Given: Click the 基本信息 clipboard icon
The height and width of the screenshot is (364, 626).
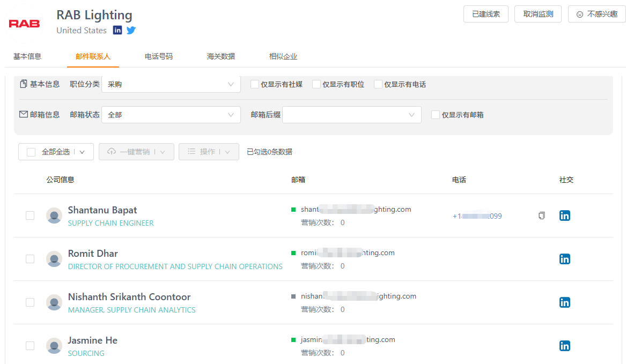Looking at the screenshot, I should point(24,84).
